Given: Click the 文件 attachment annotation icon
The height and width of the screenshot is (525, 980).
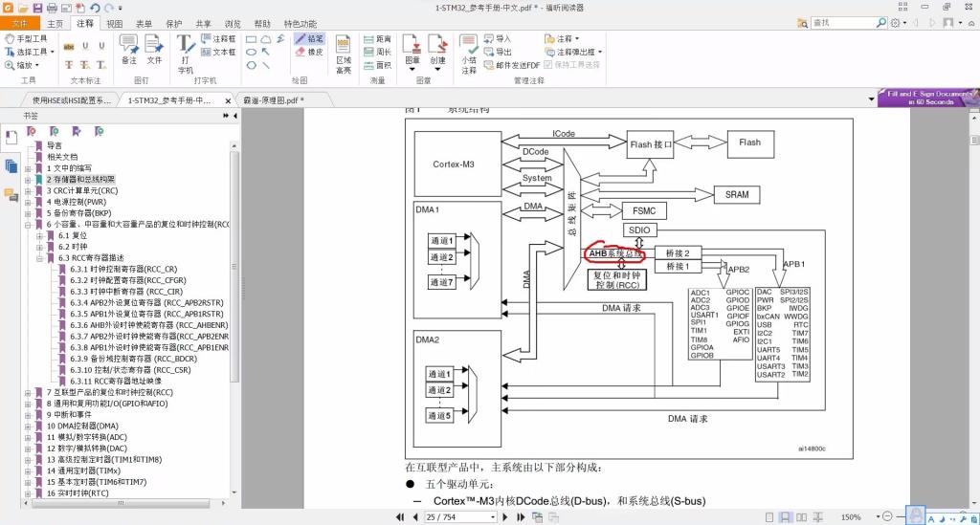Looking at the screenshot, I should tap(154, 48).
